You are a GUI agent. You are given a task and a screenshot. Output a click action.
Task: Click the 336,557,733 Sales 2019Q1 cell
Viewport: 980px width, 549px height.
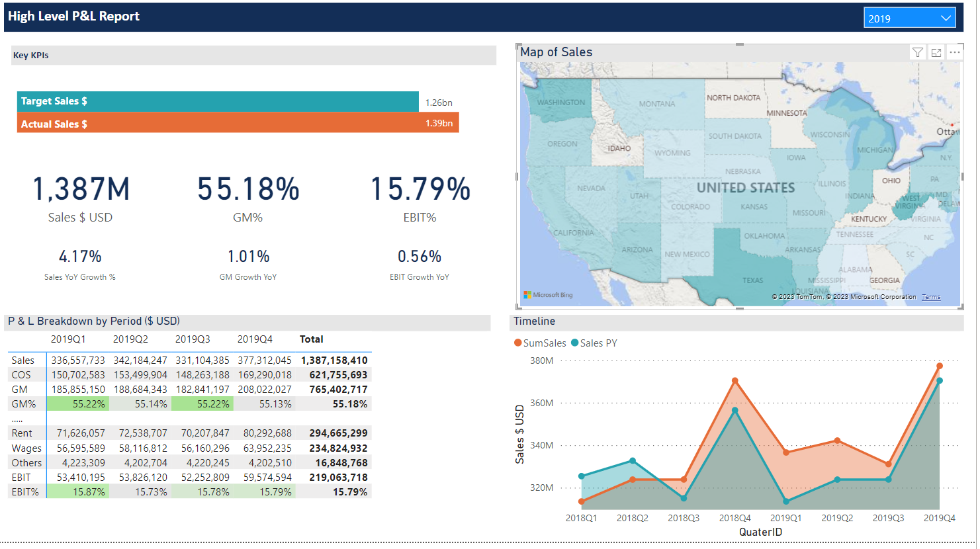(78, 360)
